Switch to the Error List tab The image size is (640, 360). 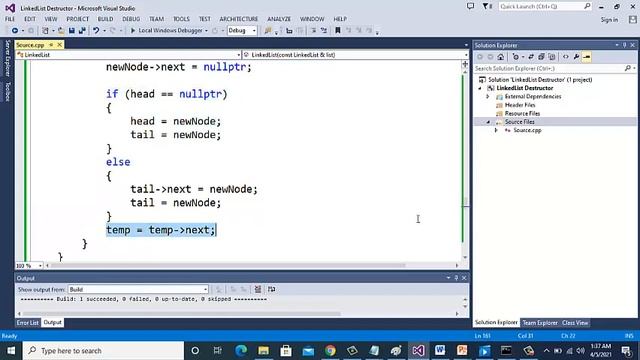click(27, 322)
